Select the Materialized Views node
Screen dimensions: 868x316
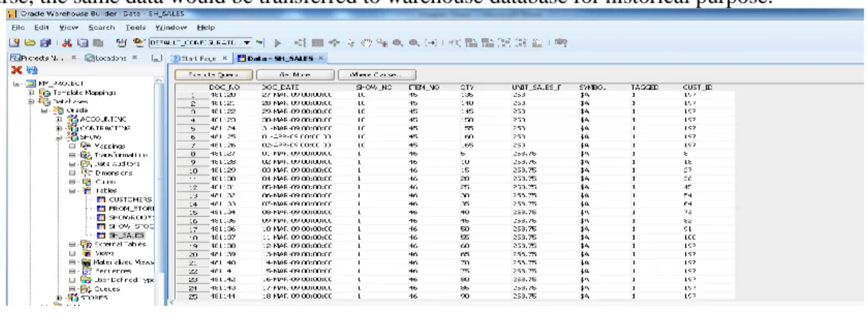[x=123, y=262]
